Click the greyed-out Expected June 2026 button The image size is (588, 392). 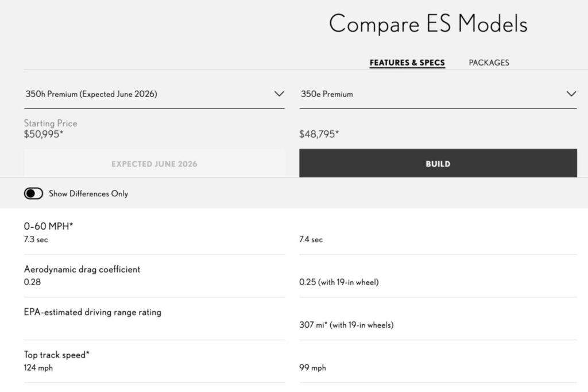coord(154,164)
